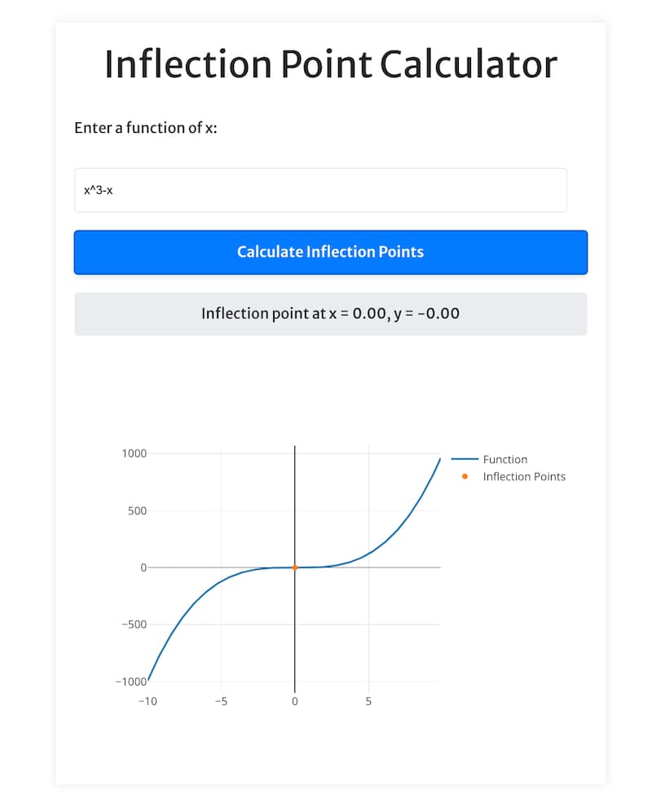This screenshot has width=652, height=812.
Task: Click the function input field containing x^3-x
Action: 320,190
